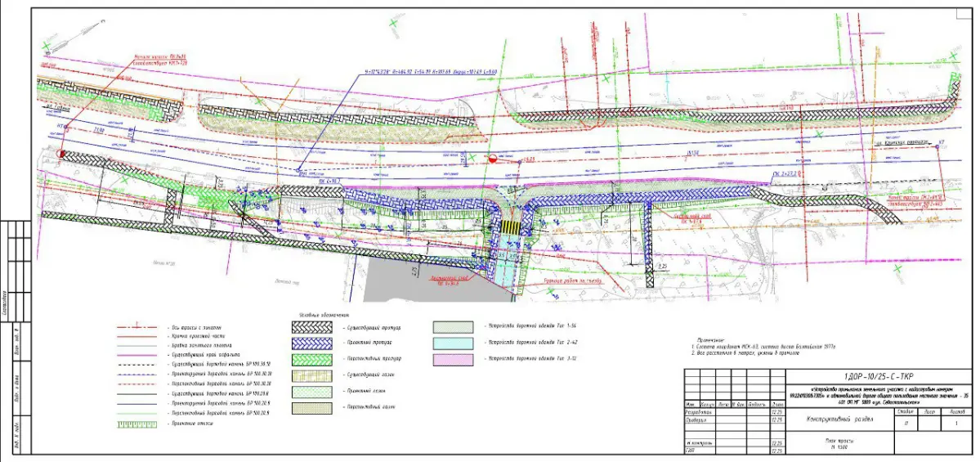Click the stage value 'П' in the title block

(906, 423)
